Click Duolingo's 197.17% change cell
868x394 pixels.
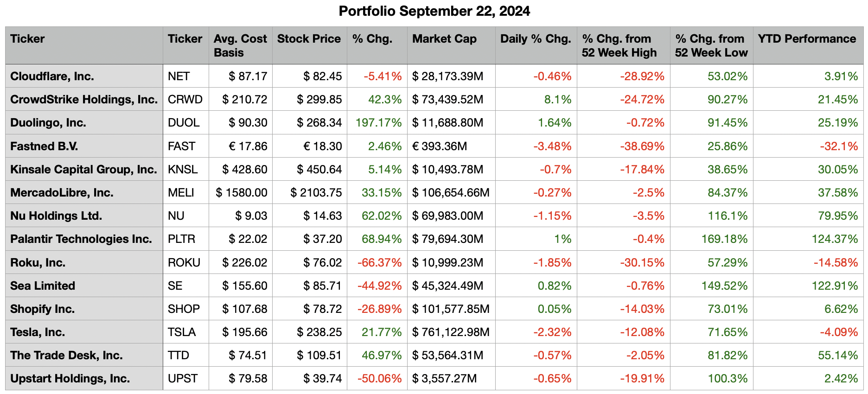tap(378, 123)
